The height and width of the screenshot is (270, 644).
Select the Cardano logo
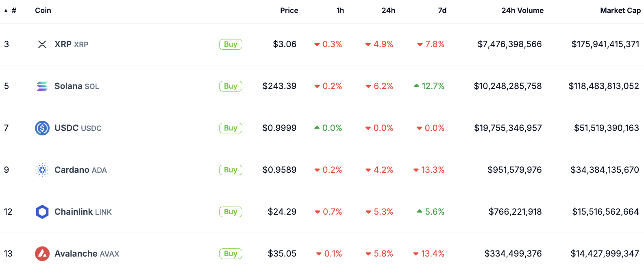[x=42, y=170]
